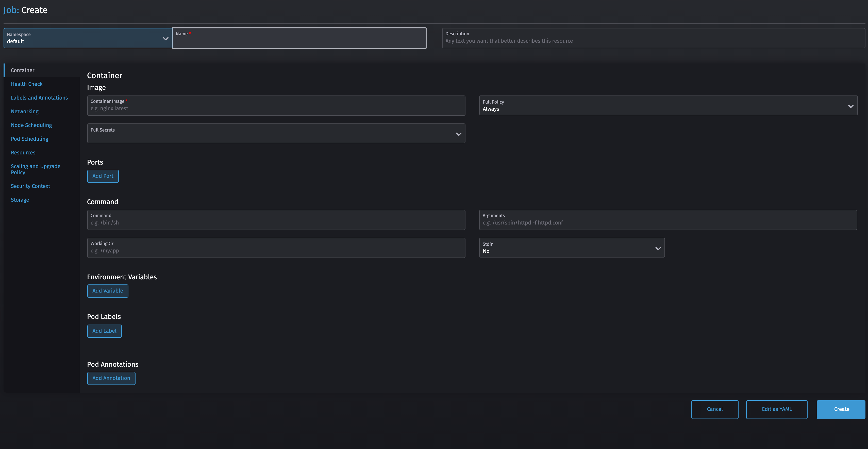Add an environment variable

[108, 291]
